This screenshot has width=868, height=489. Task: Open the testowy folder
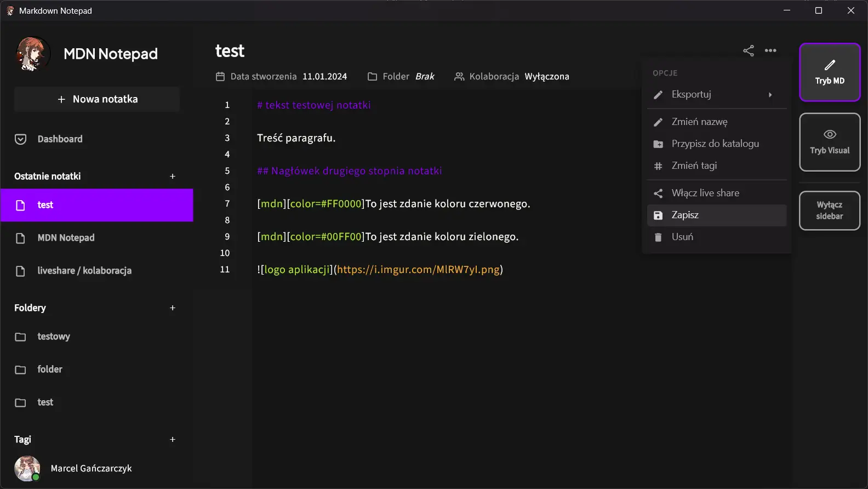click(x=53, y=337)
